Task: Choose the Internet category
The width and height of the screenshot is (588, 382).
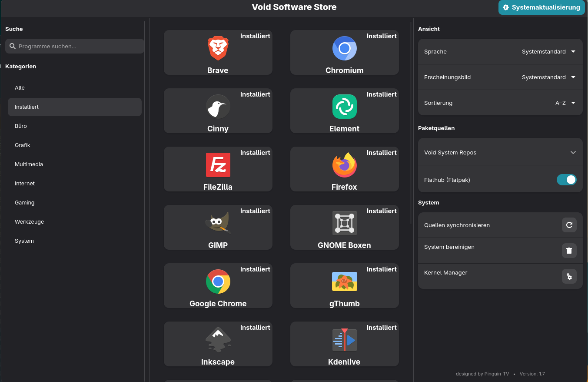Action: point(75,183)
